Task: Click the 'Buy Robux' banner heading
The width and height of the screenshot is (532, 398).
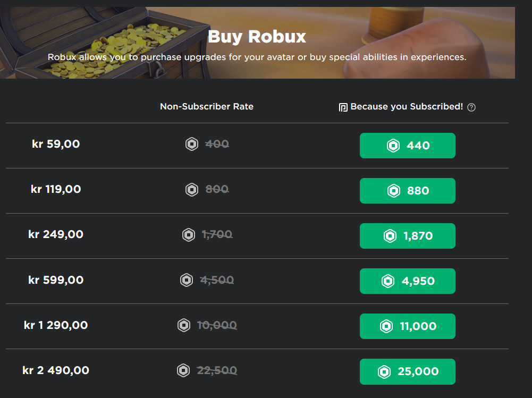Action: tap(257, 37)
